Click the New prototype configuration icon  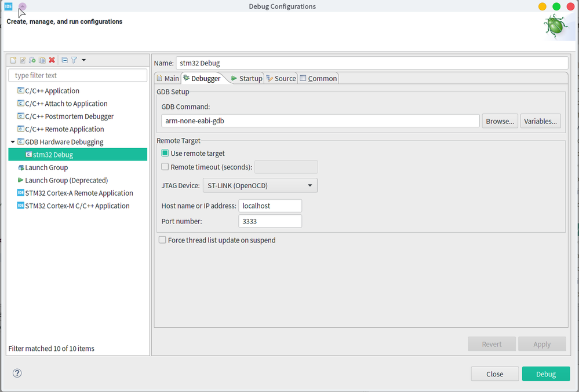click(x=23, y=60)
